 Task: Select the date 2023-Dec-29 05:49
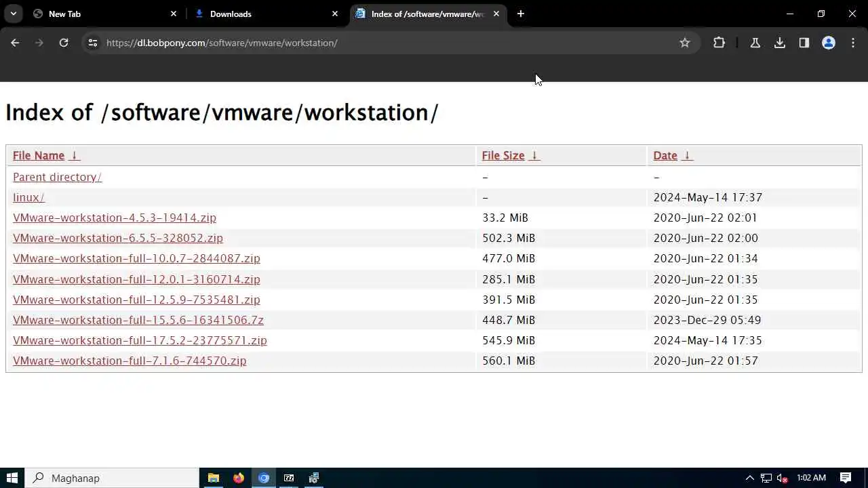(x=707, y=320)
